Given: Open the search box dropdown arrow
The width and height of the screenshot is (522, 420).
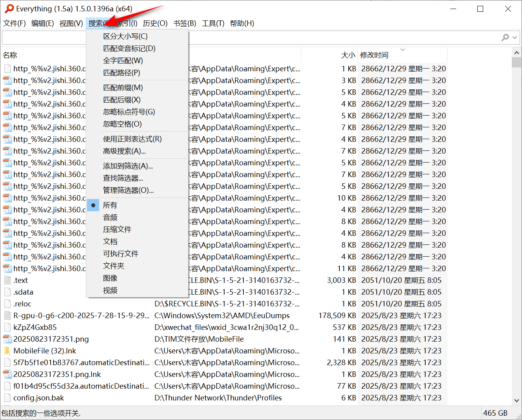Looking at the screenshot, I should (x=515, y=38).
